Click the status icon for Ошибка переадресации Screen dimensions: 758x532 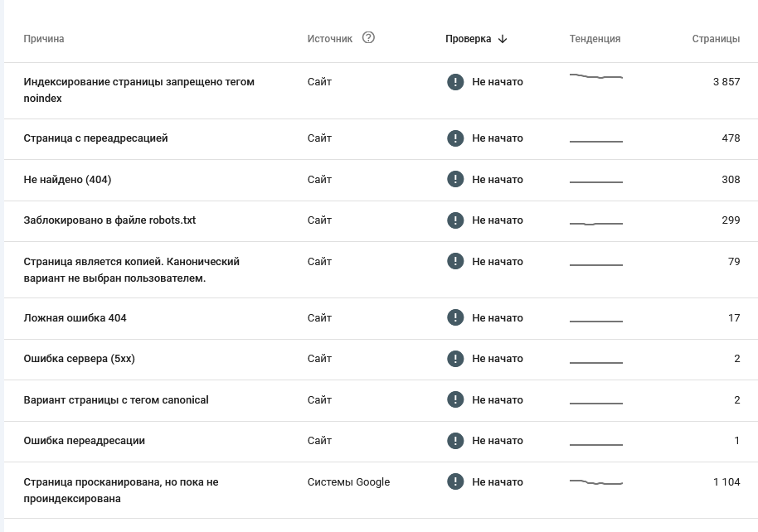[455, 441]
